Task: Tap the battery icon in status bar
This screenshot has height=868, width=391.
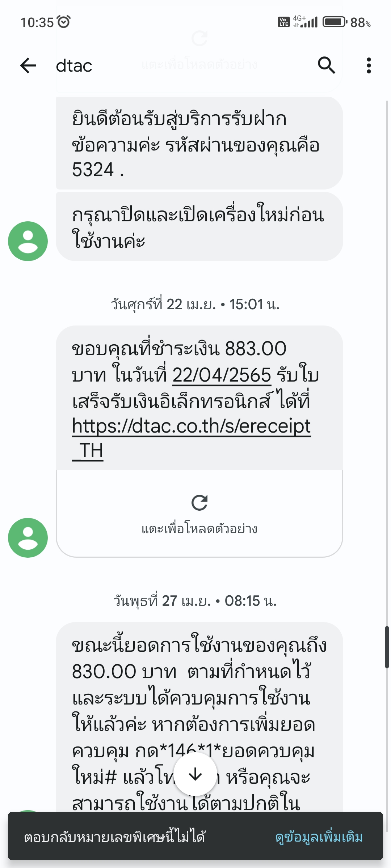Action: tap(335, 22)
